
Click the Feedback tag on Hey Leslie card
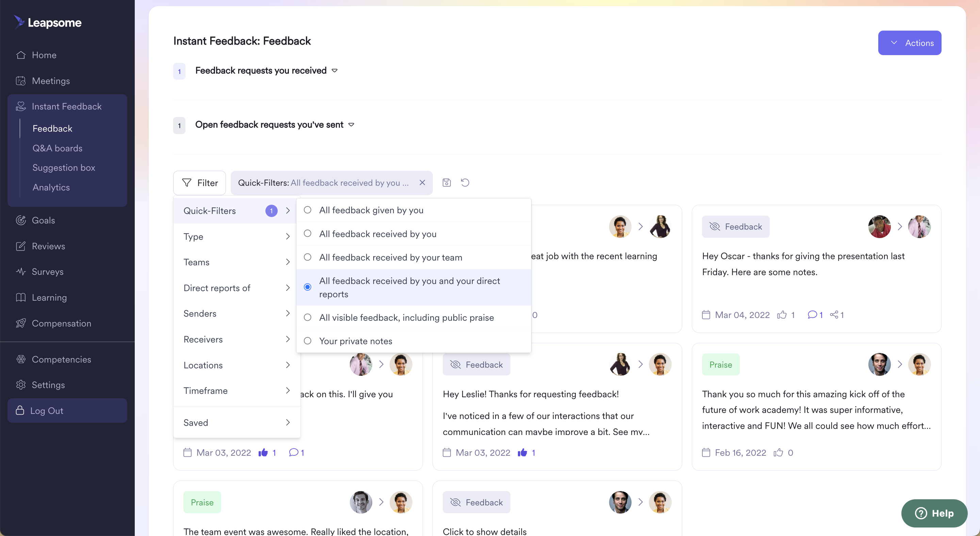pyautogui.click(x=476, y=365)
